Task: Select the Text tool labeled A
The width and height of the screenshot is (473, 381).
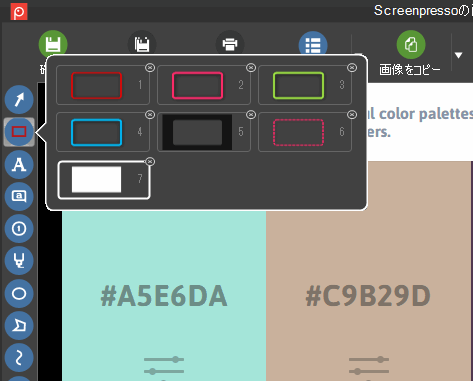Action: 19,164
